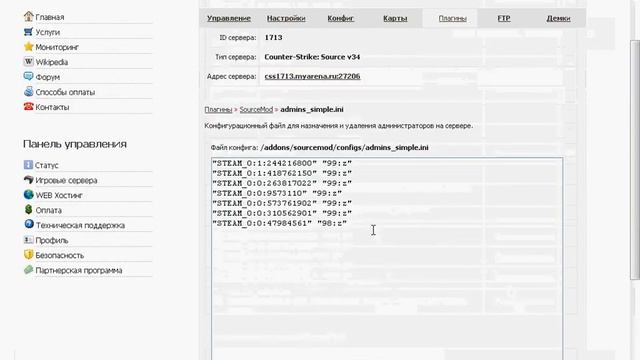
Task: Open Игровые сервера in control panel
Action: point(66,180)
